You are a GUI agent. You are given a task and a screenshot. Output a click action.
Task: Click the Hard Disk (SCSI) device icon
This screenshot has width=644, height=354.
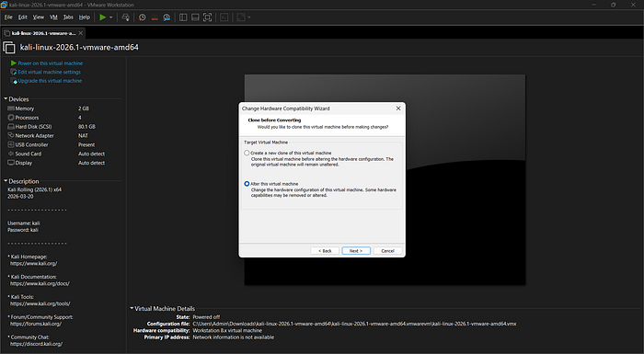pyautogui.click(x=11, y=127)
